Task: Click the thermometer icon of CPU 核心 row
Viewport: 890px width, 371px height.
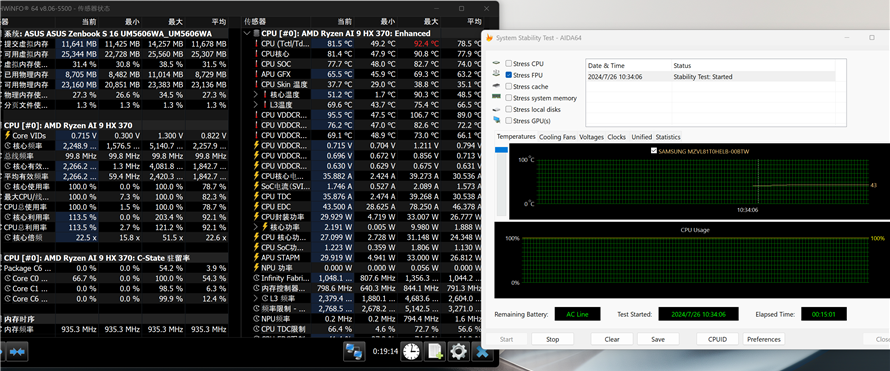Action: point(257,54)
